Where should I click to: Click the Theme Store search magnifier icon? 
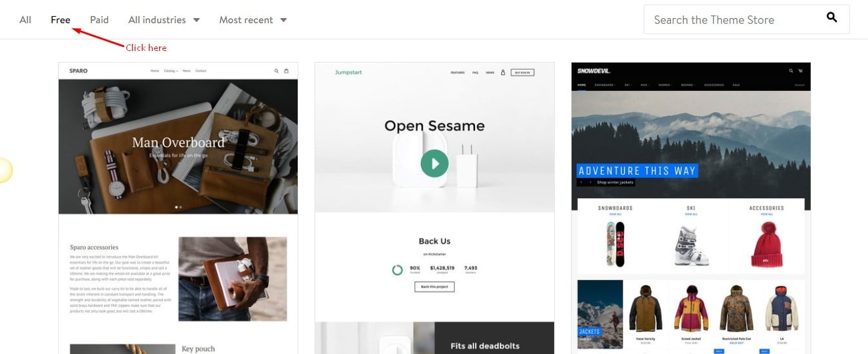[832, 17]
